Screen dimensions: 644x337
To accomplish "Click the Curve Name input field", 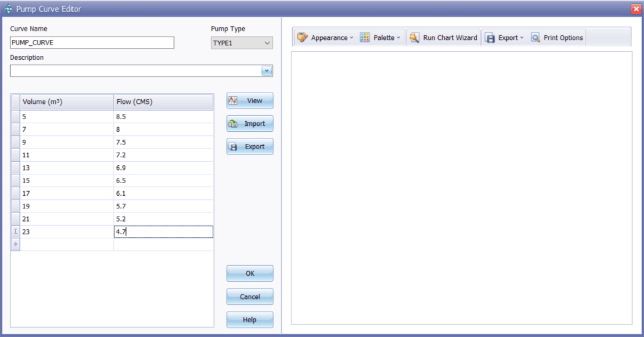I will pos(92,43).
